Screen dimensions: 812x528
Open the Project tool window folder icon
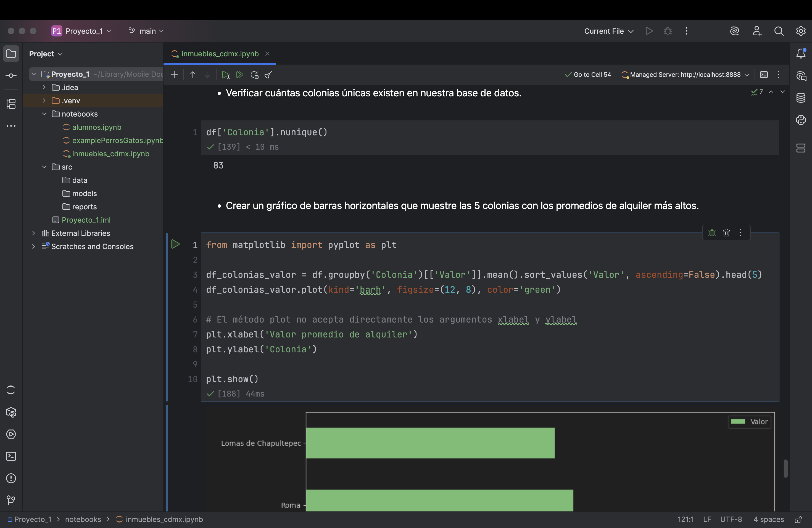[x=11, y=54]
